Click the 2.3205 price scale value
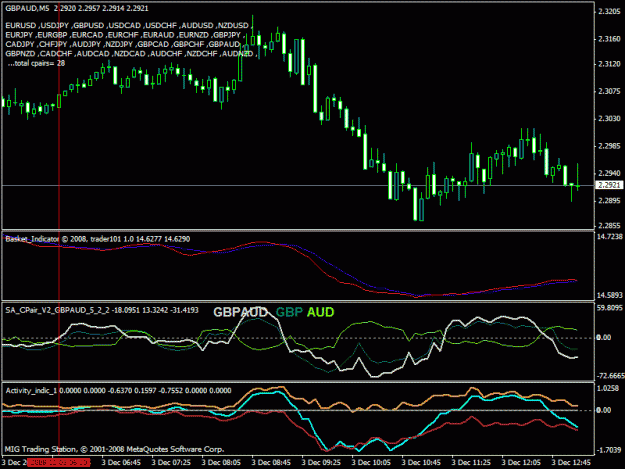This screenshot has width=625, height=469. pyautogui.click(x=609, y=12)
